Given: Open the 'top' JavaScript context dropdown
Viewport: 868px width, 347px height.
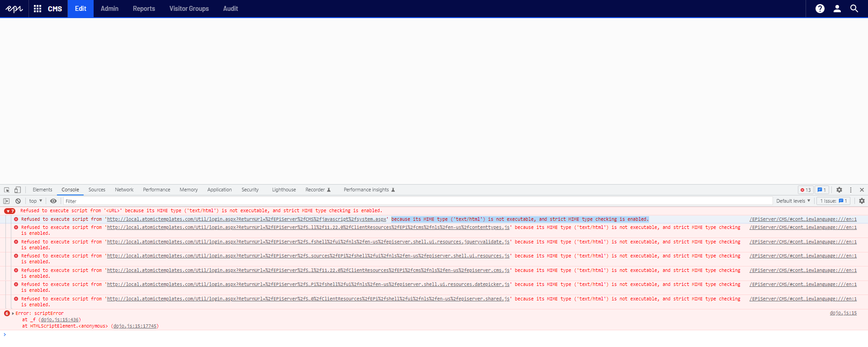Looking at the screenshot, I should click(36, 201).
